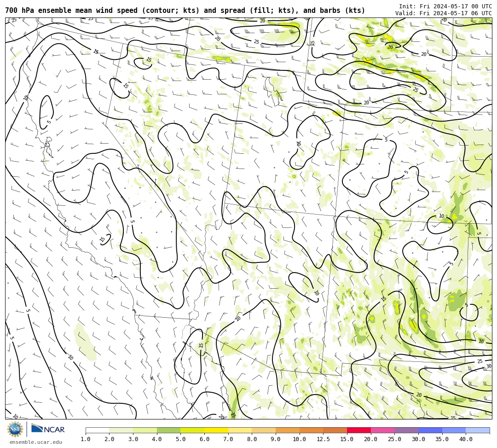The image size is (497, 448).
Task: Click the '15.0' colorbar tick label
Action: pyautogui.click(x=347, y=439)
